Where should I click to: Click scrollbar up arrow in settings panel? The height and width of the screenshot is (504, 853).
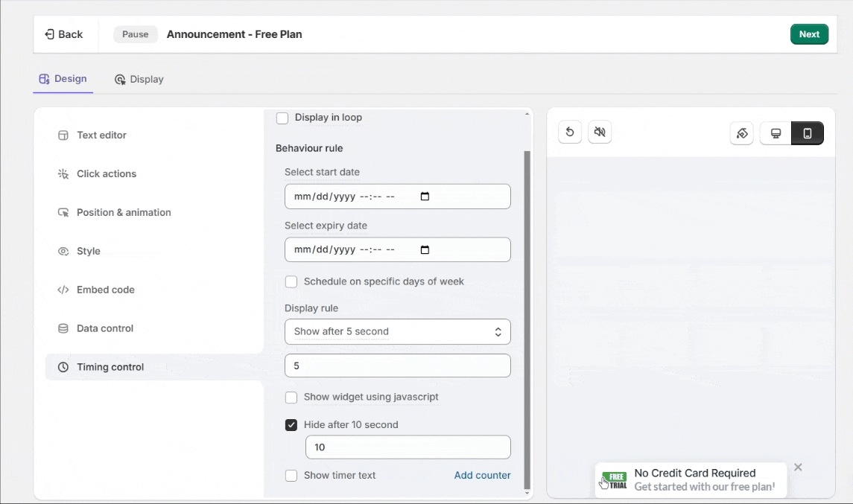coord(527,114)
